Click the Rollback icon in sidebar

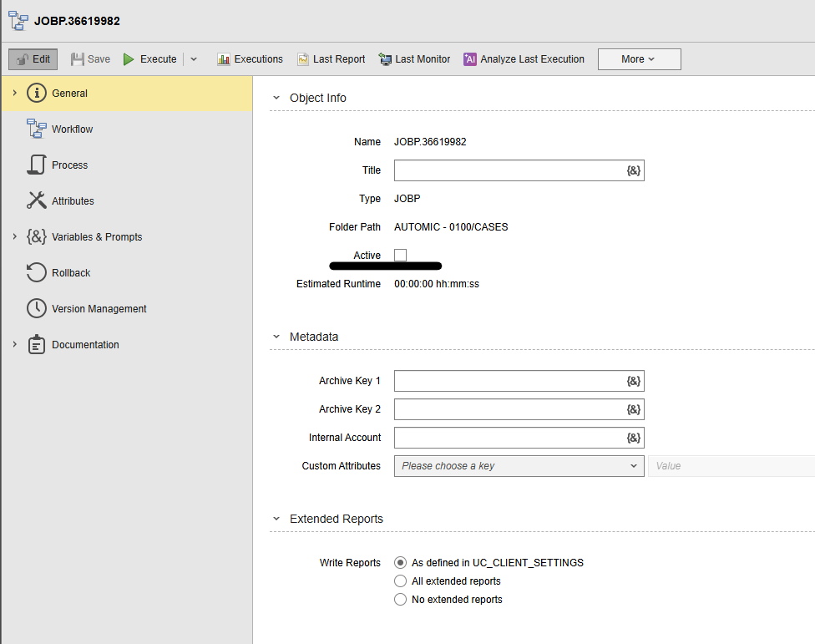(37, 272)
